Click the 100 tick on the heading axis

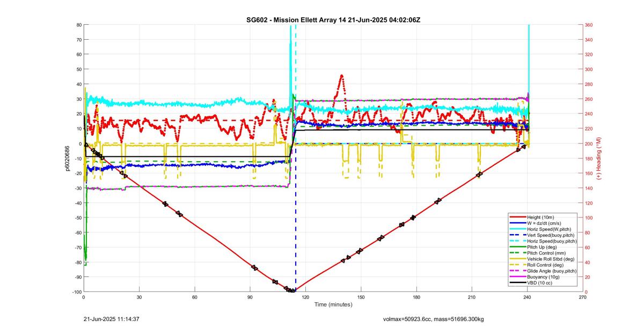coord(589,217)
